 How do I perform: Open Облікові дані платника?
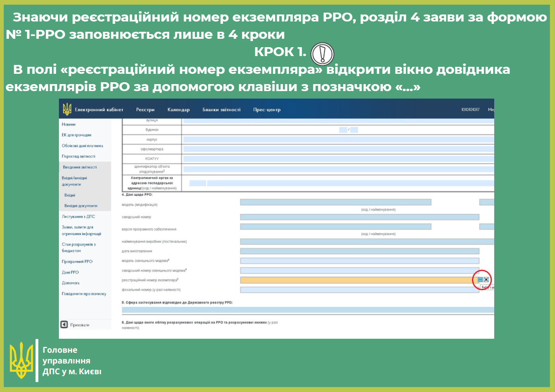82,146
